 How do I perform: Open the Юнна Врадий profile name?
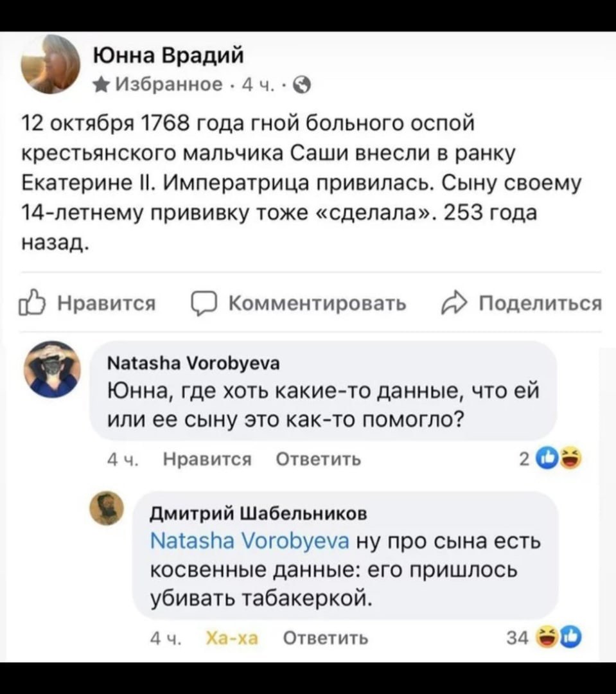coord(169,58)
